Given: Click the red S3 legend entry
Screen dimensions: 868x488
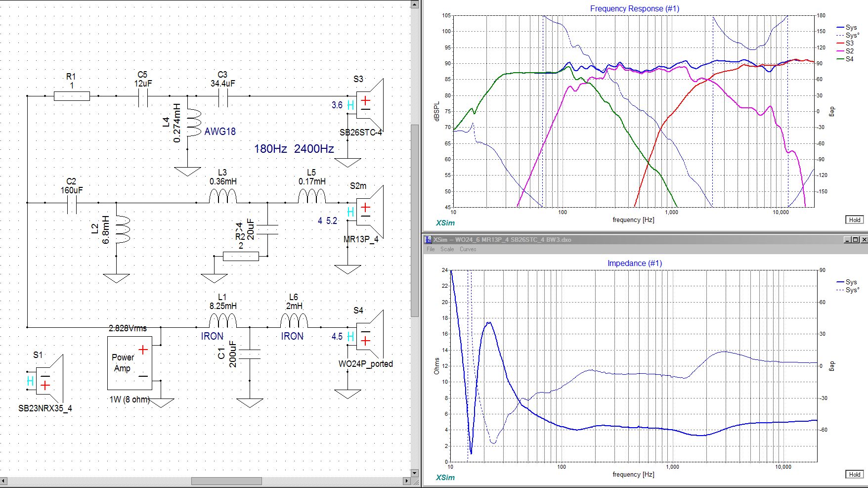Looking at the screenshot, I should pos(845,44).
